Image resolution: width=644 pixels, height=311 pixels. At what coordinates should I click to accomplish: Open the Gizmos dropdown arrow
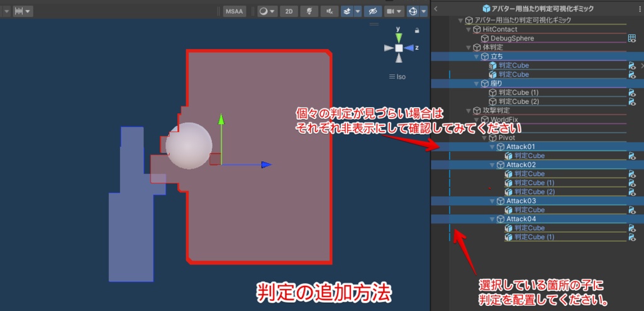click(x=423, y=11)
